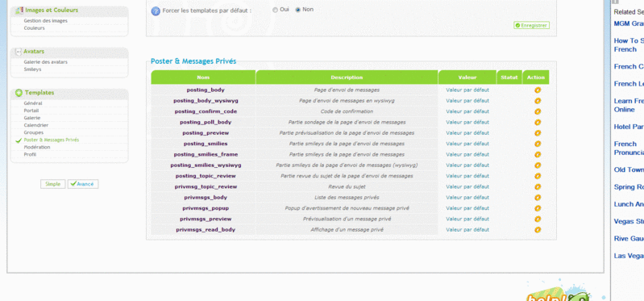The height and width of the screenshot is (301, 644).
Task: Collapse the Avatars sidebar section
Action: pyautogui.click(x=18, y=52)
